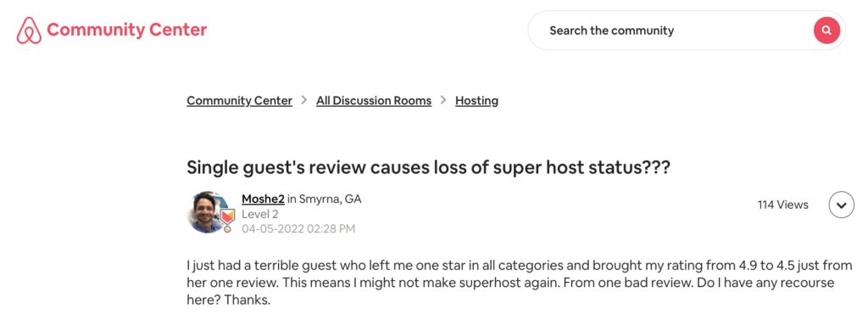This screenshot has width=868, height=320.
Task: Click chevron separator after Community Center breadcrumb
Action: [304, 100]
